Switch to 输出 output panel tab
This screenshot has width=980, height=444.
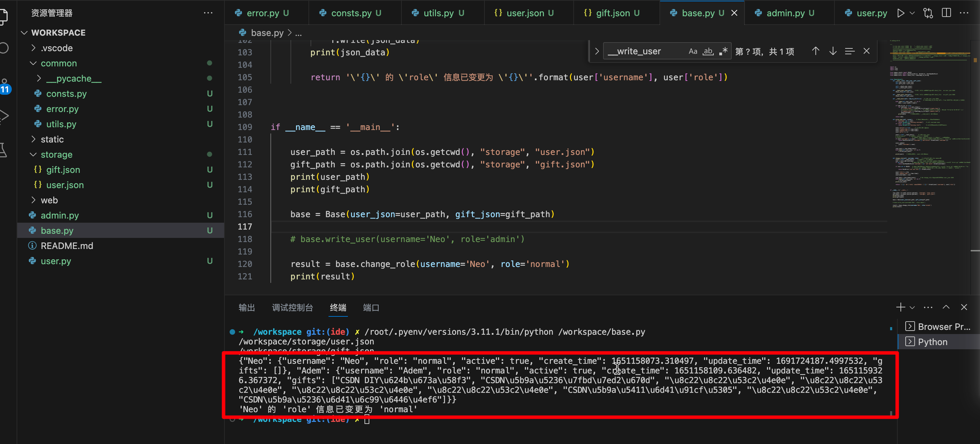(x=247, y=307)
